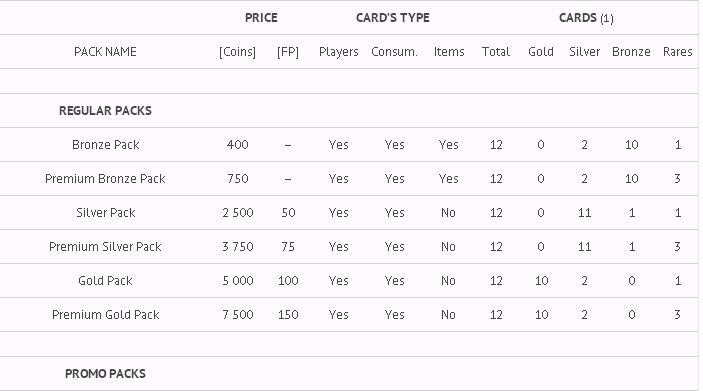
Task: Select the Gold Pack name cell
Action: [x=105, y=281]
